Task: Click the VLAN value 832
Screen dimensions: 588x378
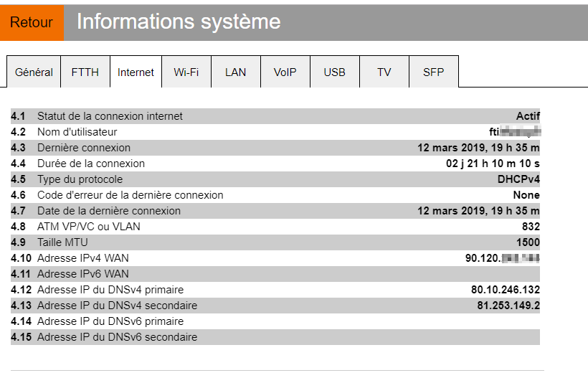Action: pyautogui.click(x=531, y=227)
